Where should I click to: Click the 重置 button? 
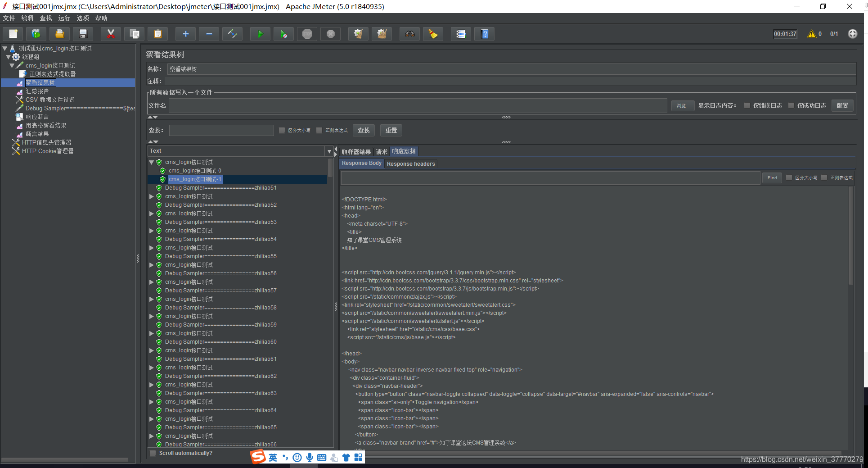(x=391, y=130)
